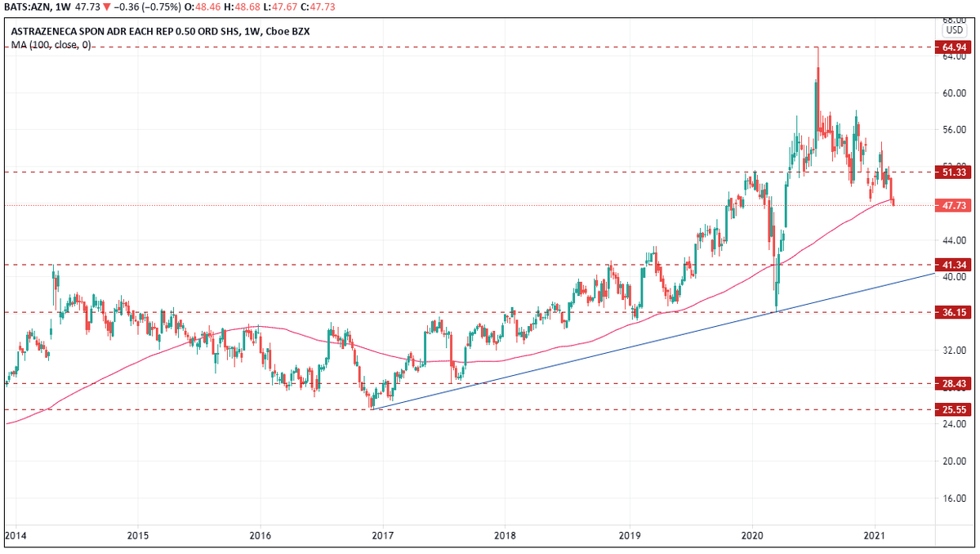Click the USD currency label
This screenshot has width=980, height=554.
pos(954,29)
